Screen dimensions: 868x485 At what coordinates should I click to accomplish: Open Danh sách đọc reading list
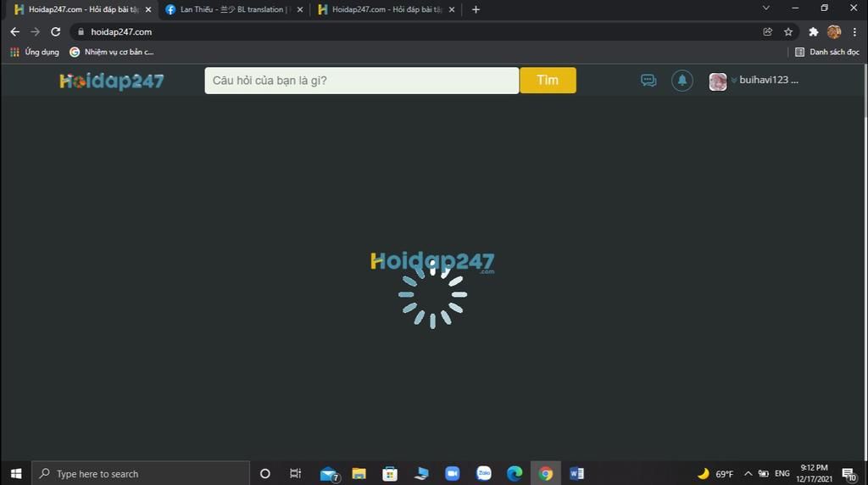point(827,52)
